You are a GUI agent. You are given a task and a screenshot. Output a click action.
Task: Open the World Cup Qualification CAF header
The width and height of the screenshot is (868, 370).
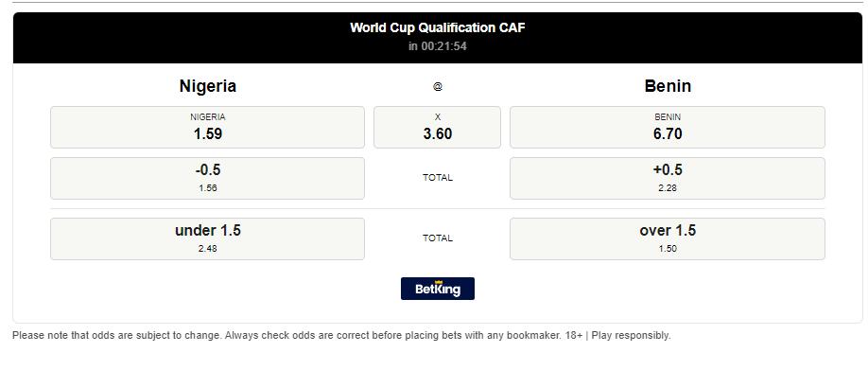438,27
